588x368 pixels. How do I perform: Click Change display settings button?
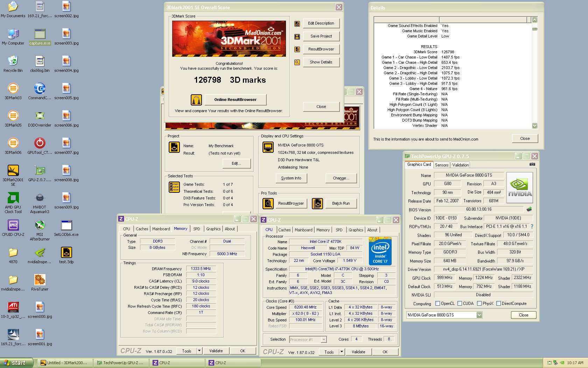tap(341, 178)
